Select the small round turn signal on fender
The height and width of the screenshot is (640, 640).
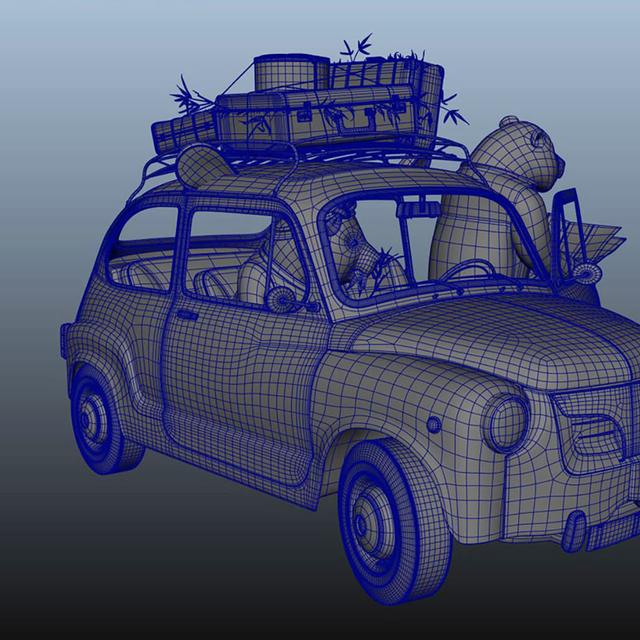pos(434,425)
